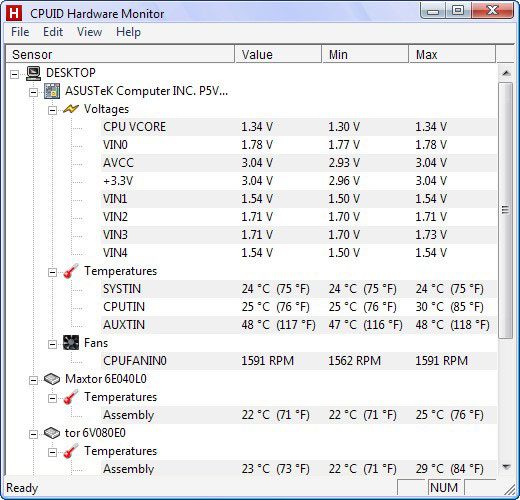This screenshot has width=520, height=500.
Task: Click the Maxtor Temperatures thermometer icon
Action: pos(71,397)
